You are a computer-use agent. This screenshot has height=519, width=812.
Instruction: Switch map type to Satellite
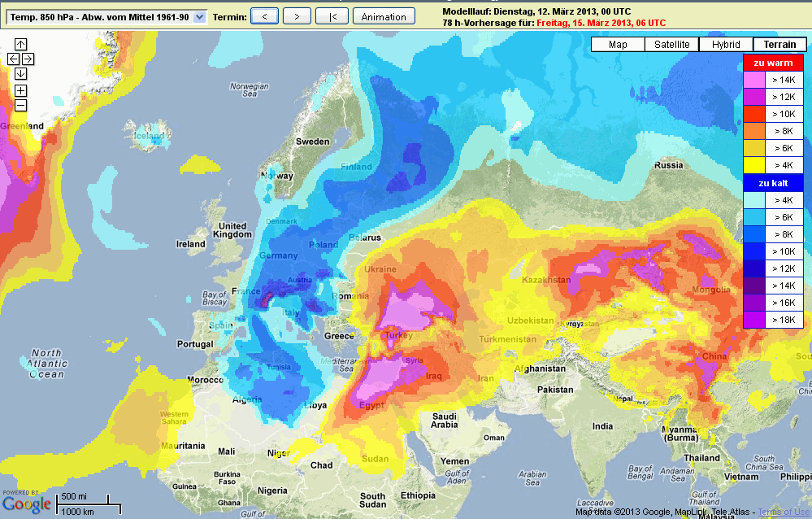pos(672,45)
